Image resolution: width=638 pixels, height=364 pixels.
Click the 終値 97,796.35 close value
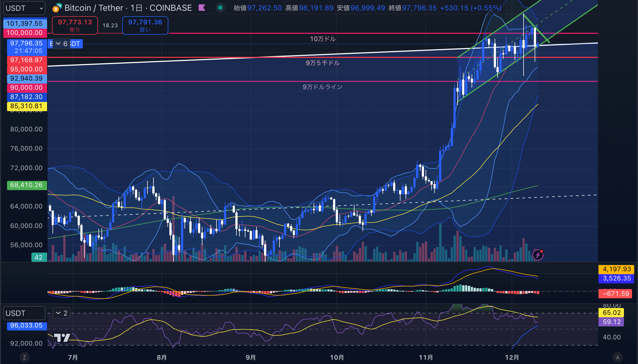(x=413, y=8)
